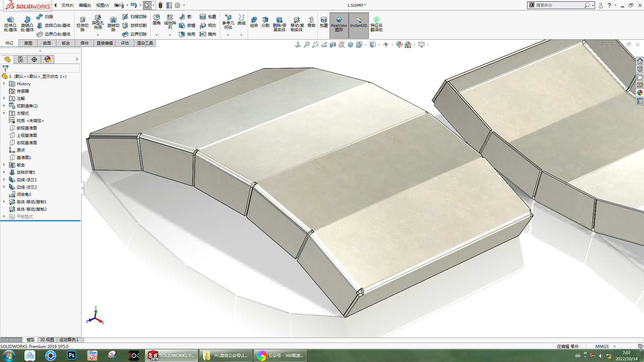Screen dimensions: 644x362
Task: Choose the Shell (抽壳) tool
Action: click(x=187, y=34)
